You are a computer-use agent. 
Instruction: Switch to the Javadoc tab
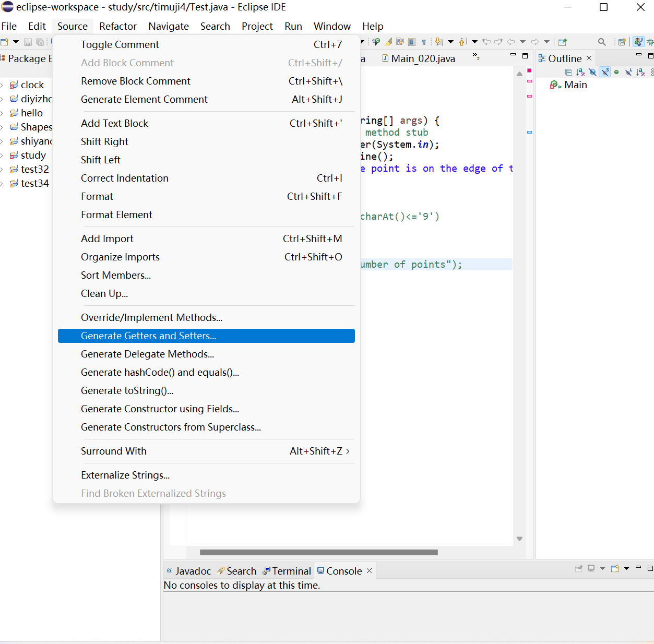click(x=188, y=571)
